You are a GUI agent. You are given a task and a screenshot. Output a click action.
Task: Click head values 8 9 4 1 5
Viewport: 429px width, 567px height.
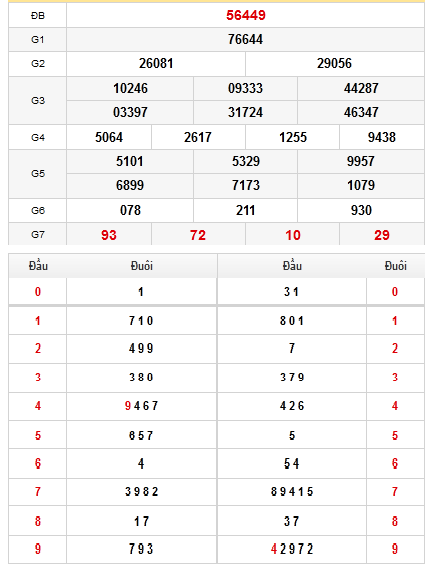pos(292,492)
